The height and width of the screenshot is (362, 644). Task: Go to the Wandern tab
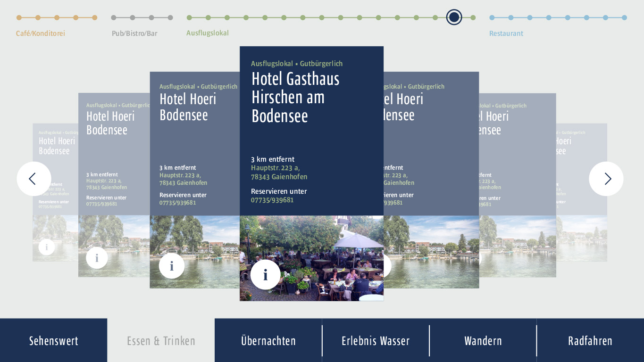coord(483,340)
